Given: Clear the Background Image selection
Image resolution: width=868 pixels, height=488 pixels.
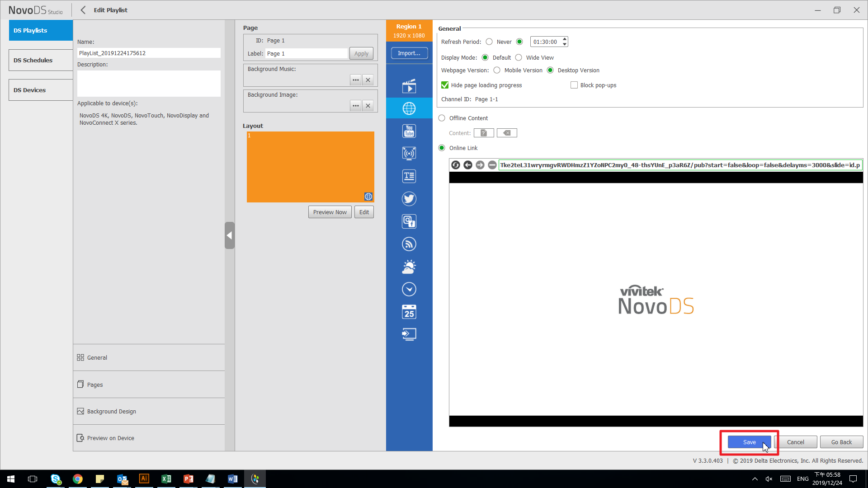Looking at the screenshot, I should (x=368, y=106).
